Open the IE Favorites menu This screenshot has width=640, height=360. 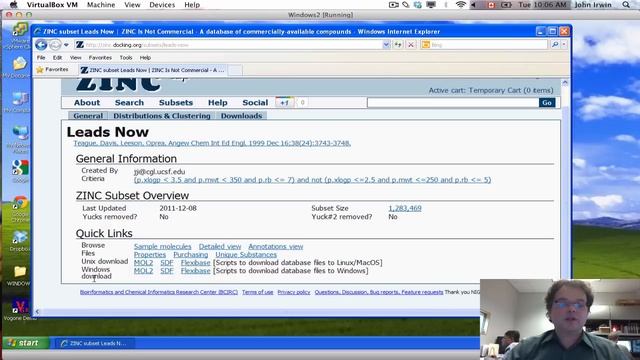point(100,58)
